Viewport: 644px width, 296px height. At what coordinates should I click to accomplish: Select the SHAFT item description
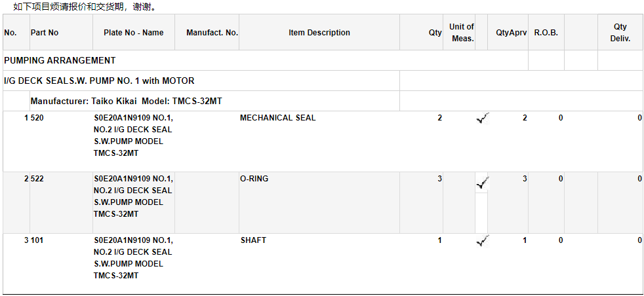(253, 240)
